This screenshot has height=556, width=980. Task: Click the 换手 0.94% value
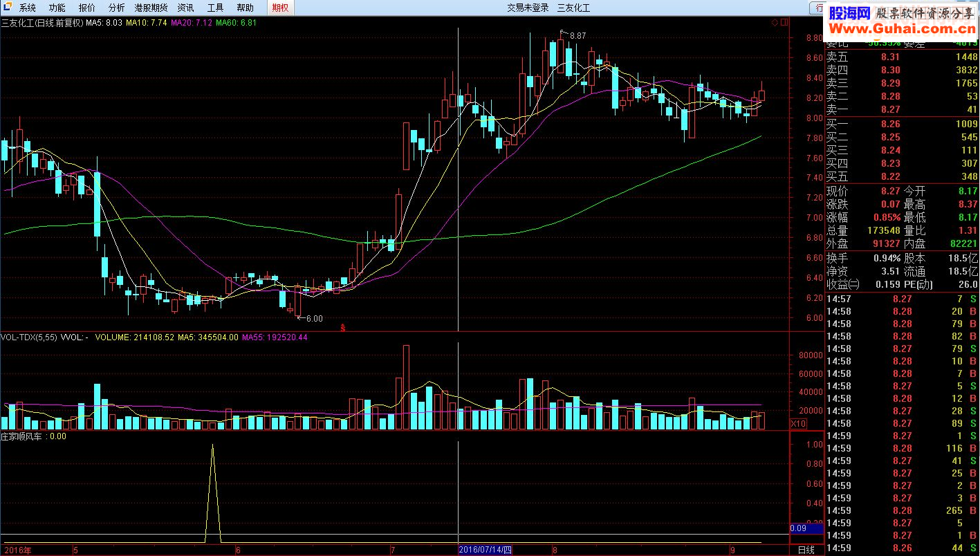[x=887, y=257]
